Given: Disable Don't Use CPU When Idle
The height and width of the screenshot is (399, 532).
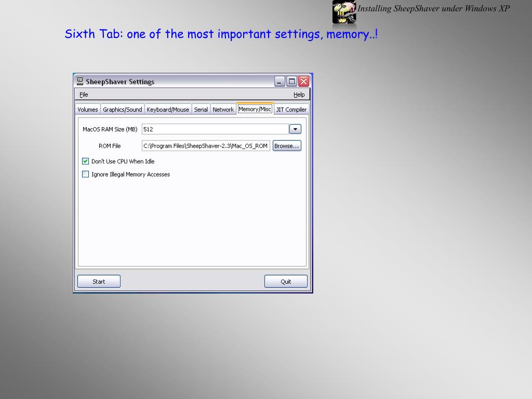Looking at the screenshot, I should tap(86, 161).
